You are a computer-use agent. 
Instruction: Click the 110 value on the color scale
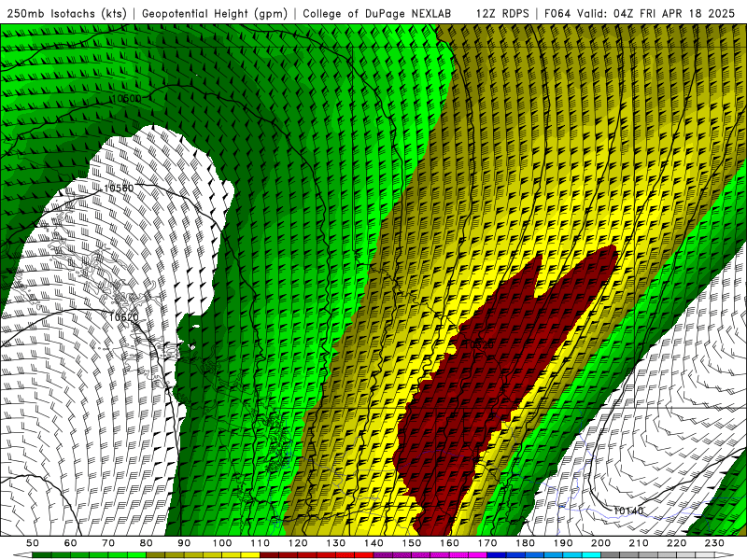pos(261,543)
